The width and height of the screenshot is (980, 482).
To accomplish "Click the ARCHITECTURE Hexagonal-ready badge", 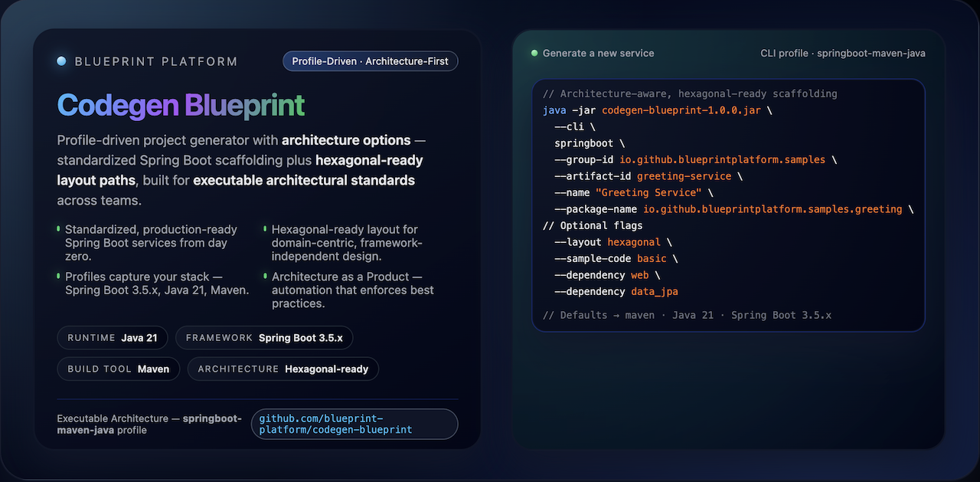I will coord(283,369).
